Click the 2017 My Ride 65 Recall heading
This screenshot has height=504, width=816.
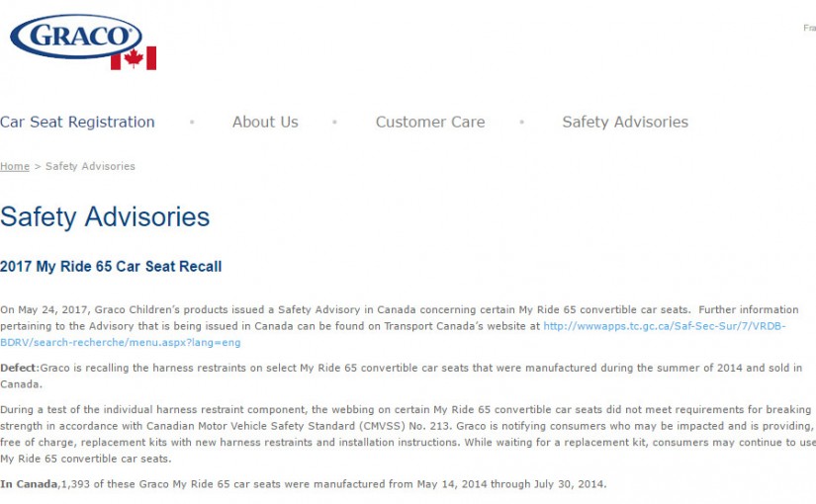click(111, 267)
